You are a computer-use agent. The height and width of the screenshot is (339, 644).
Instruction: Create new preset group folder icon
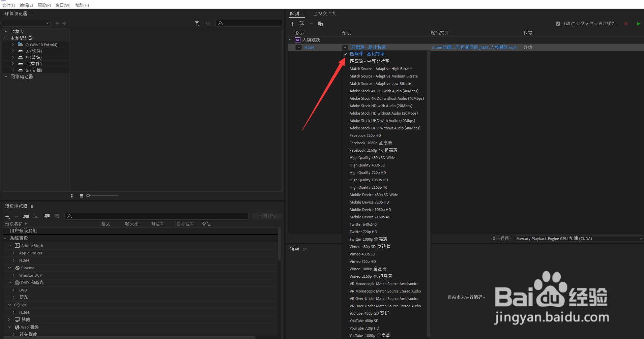tap(26, 216)
